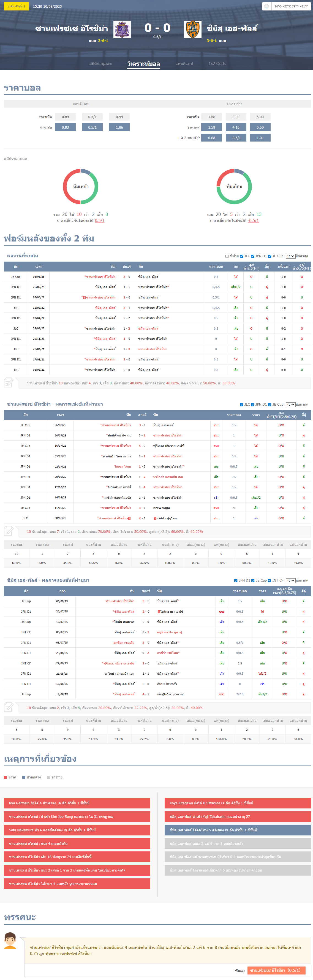Click the analyst avatar in the ทรรศนะ section
The height and width of the screenshot is (980, 313).
10,940
